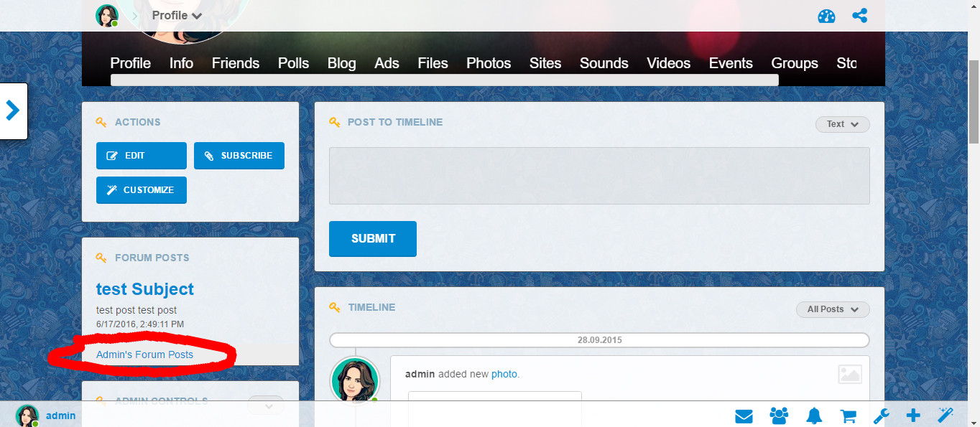Click the test post test post text

coord(137,311)
